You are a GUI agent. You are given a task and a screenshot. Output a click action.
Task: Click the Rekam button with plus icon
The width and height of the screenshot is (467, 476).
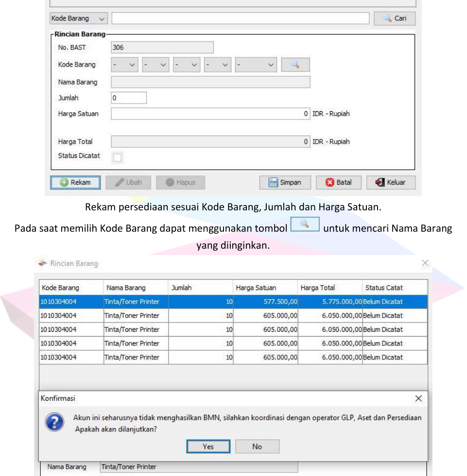75,183
